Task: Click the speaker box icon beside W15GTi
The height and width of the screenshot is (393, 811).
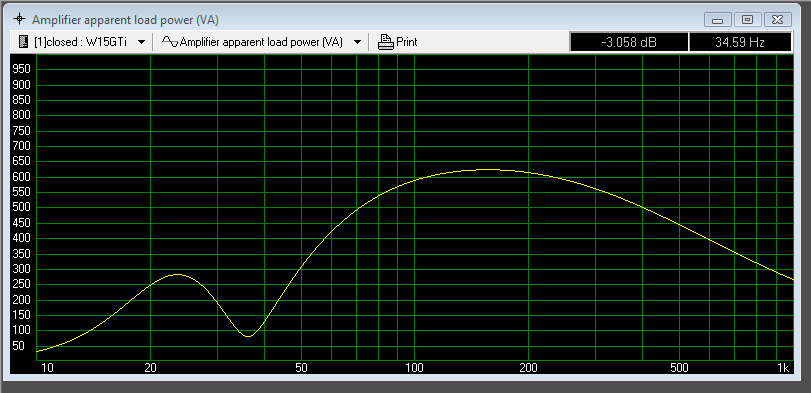Action: coord(23,42)
